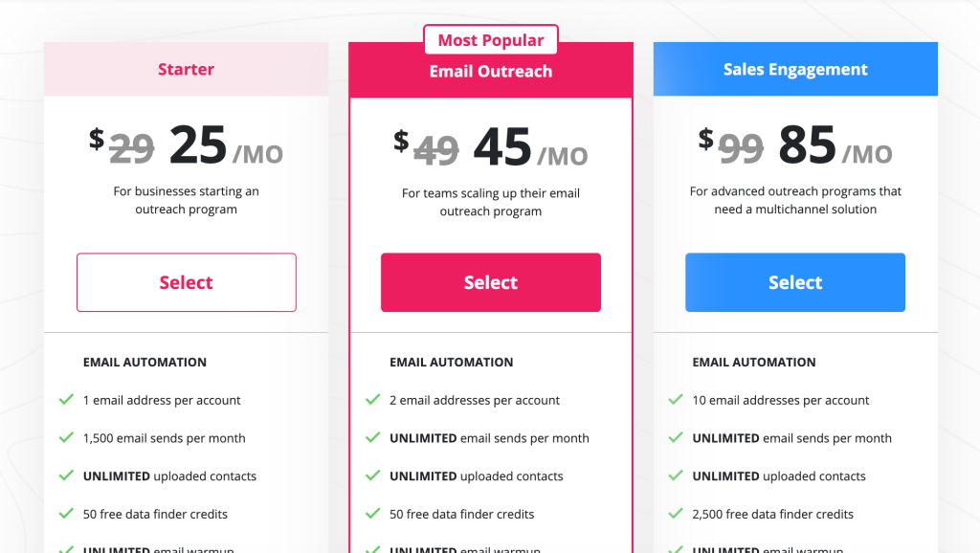980x553 pixels.
Task: Select the Email Outreach plan
Action: click(x=490, y=282)
